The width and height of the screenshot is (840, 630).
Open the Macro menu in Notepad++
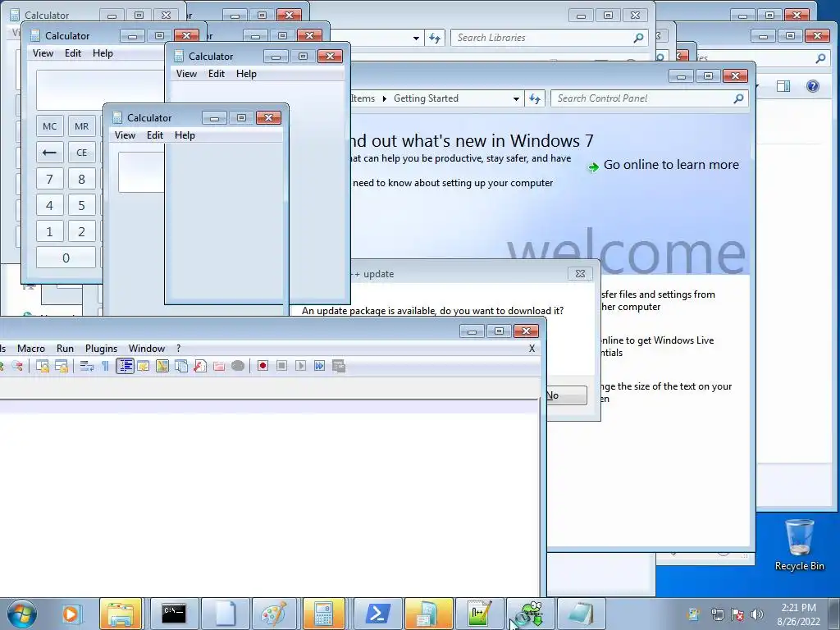coord(31,348)
